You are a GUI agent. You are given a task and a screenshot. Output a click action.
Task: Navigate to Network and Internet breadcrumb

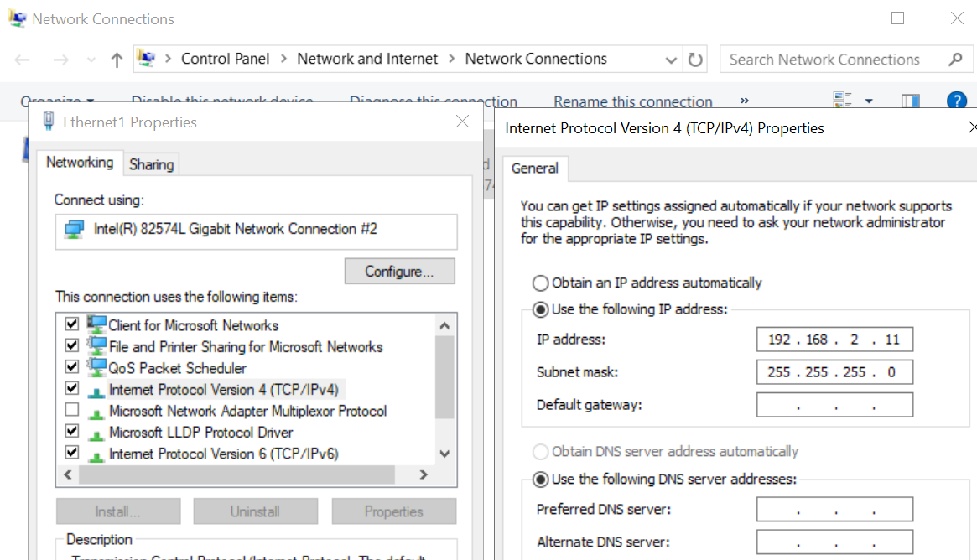coord(367,59)
